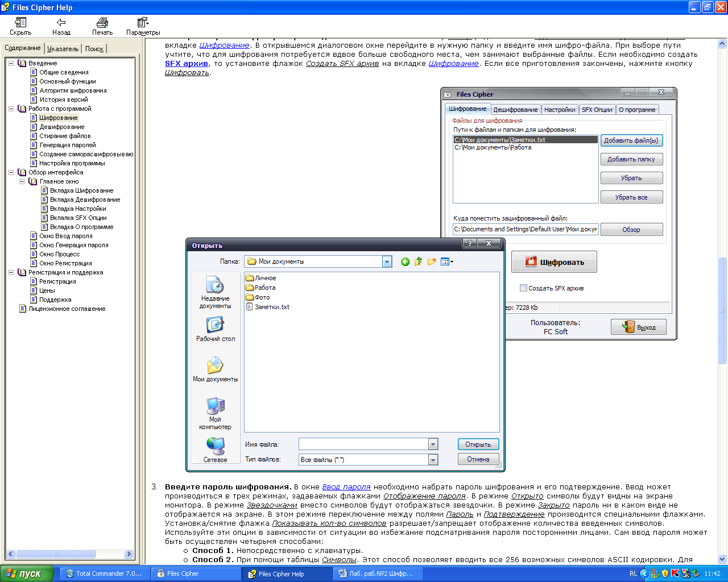This screenshot has height=582, width=728.
Task: Open the Поддержка topic
Action: pos(55,300)
